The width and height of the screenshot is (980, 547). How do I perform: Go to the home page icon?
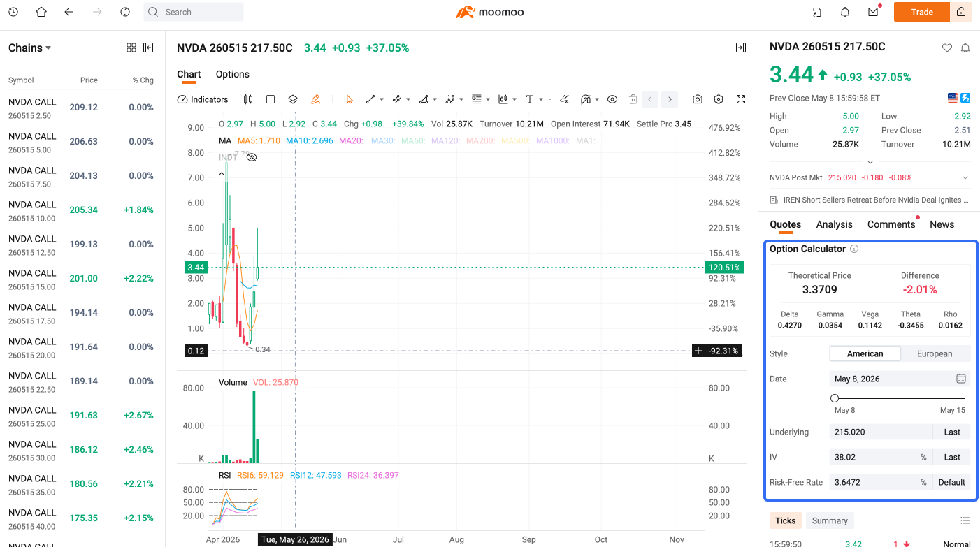pos(41,12)
